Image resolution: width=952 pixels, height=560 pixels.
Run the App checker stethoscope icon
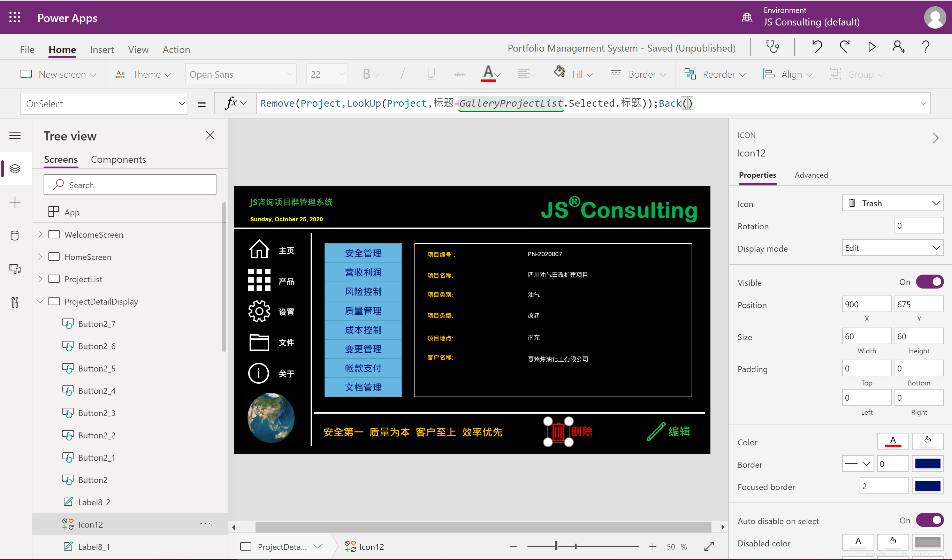click(x=772, y=47)
